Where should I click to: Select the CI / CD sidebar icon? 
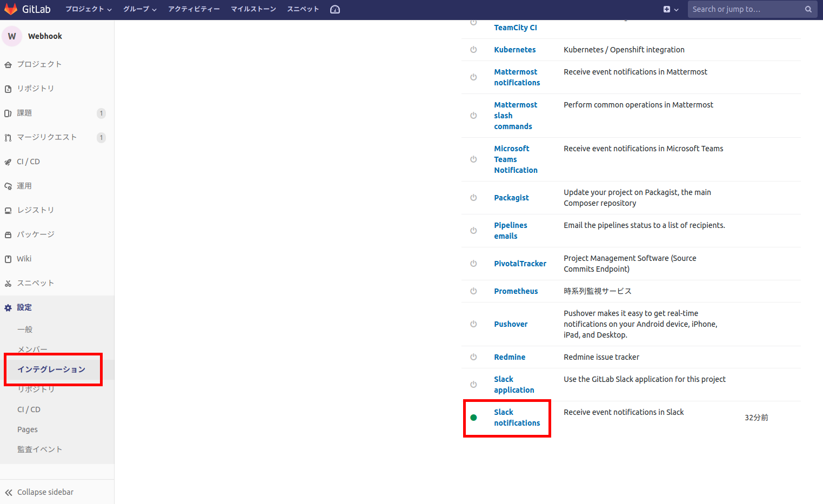point(8,161)
